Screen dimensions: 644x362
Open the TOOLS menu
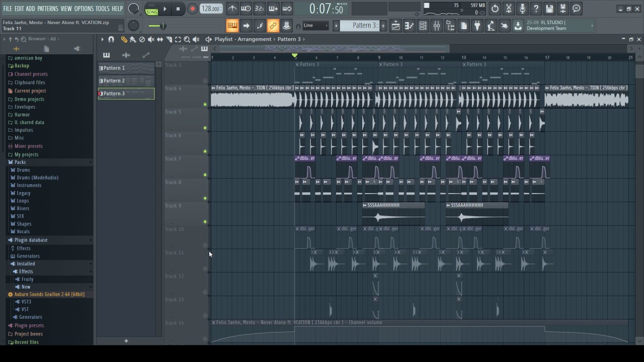click(x=102, y=9)
